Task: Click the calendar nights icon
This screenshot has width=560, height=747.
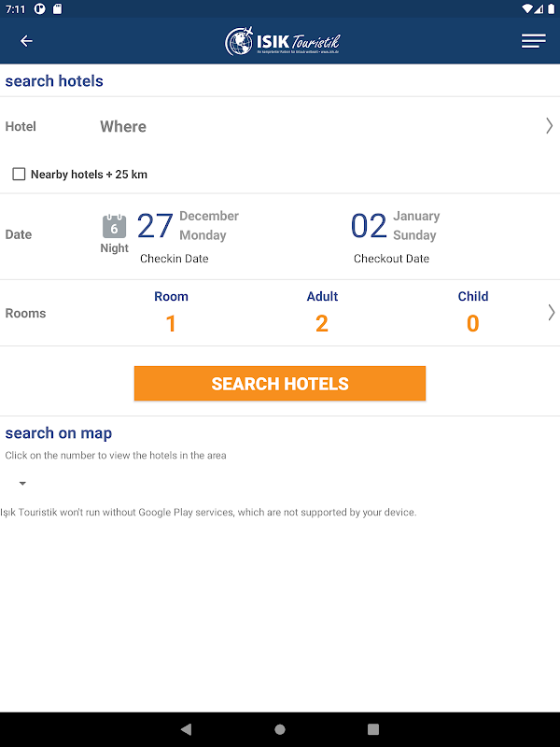Action: (114, 226)
